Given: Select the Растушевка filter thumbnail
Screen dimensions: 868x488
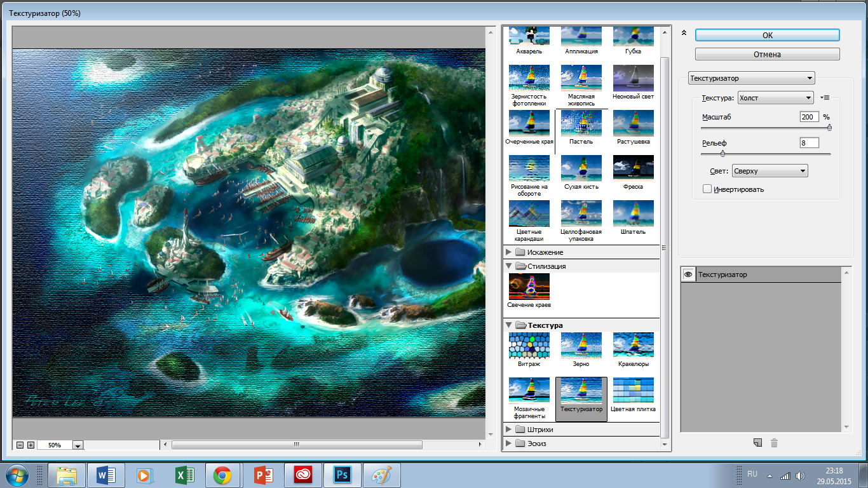Looking at the screenshot, I should [x=633, y=123].
